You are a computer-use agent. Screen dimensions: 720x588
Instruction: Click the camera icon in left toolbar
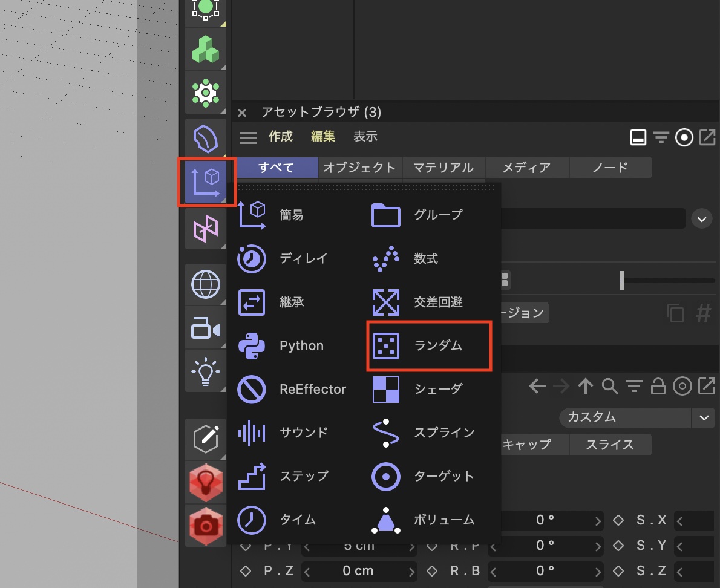[206, 330]
